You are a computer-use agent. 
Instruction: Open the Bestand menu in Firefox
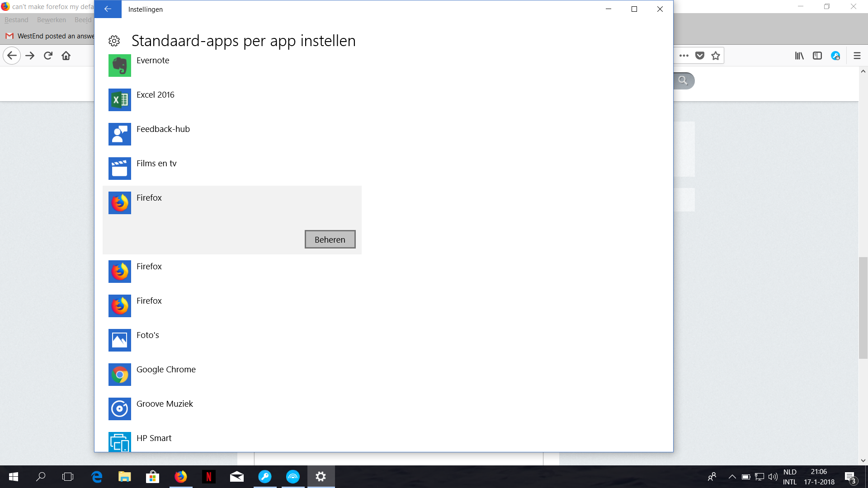pyautogui.click(x=16, y=20)
